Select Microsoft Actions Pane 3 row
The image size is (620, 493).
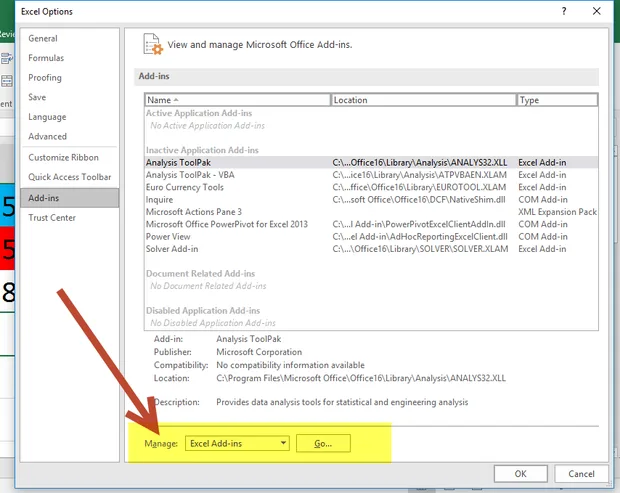tap(371, 212)
